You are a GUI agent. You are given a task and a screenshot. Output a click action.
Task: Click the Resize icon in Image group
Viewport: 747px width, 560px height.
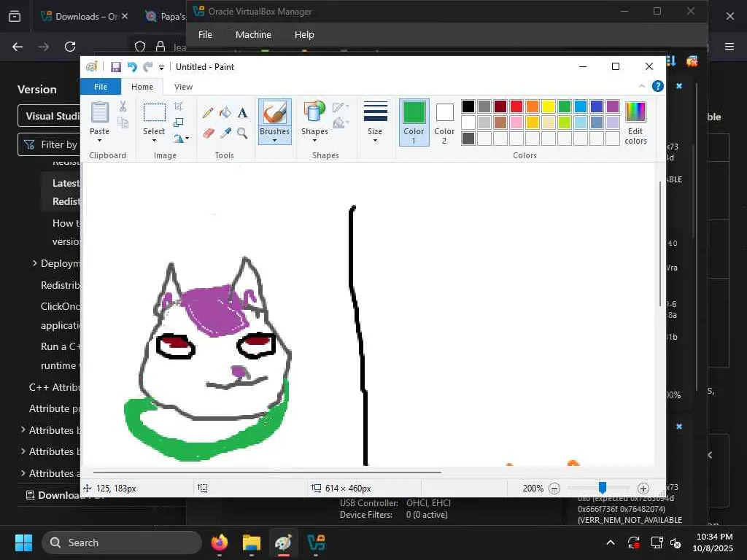tap(179, 122)
